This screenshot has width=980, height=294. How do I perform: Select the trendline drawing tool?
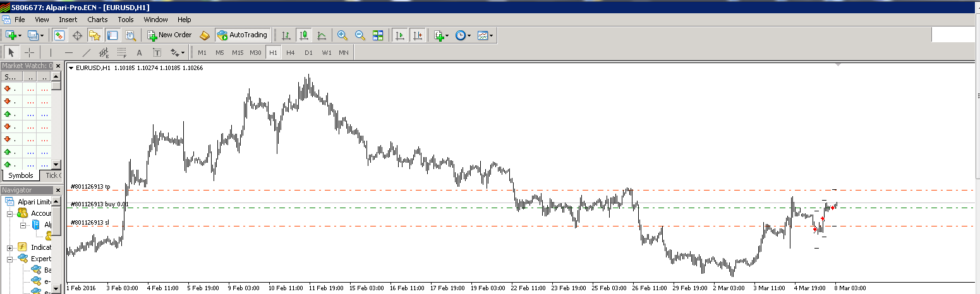(x=87, y=52)
